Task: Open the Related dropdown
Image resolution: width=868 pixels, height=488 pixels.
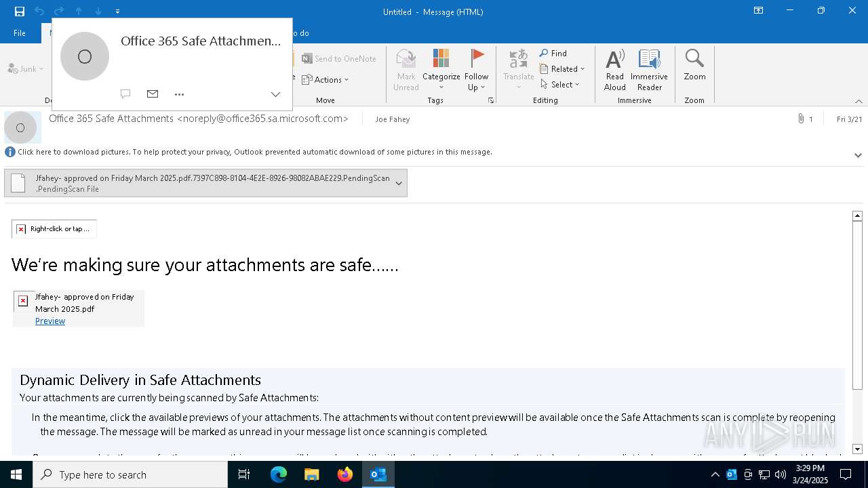Action: (562, 68)
